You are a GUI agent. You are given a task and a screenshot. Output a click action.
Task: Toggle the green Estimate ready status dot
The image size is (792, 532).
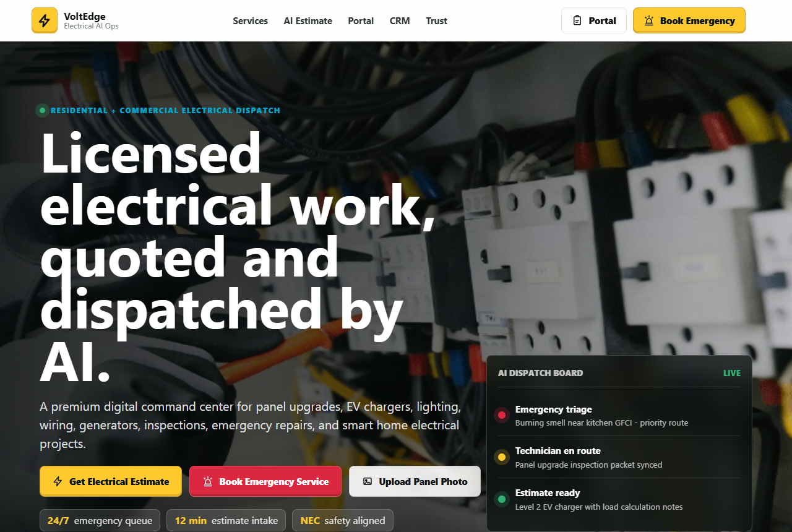[x=502, y=499]
